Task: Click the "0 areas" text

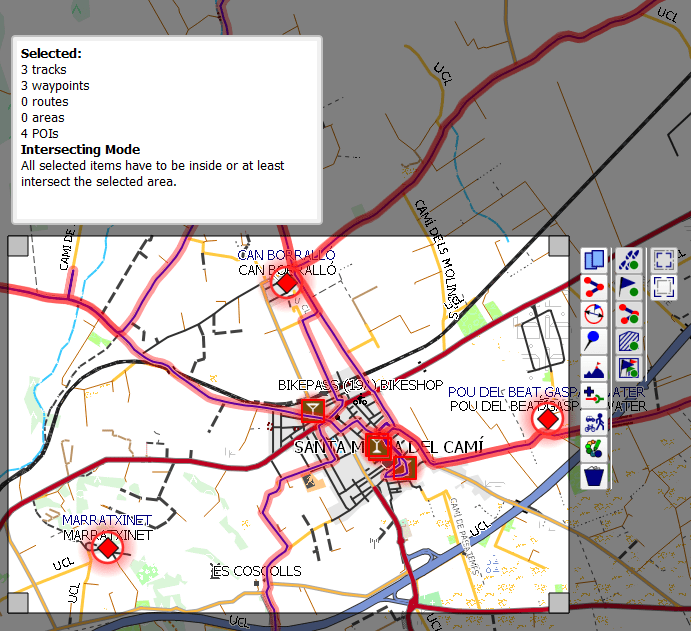Action: [43, 118]
